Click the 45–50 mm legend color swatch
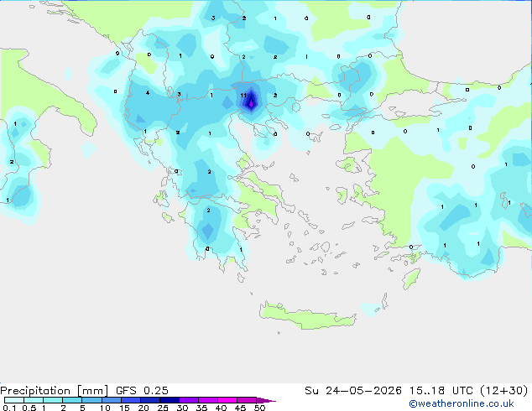 [246, 400]
